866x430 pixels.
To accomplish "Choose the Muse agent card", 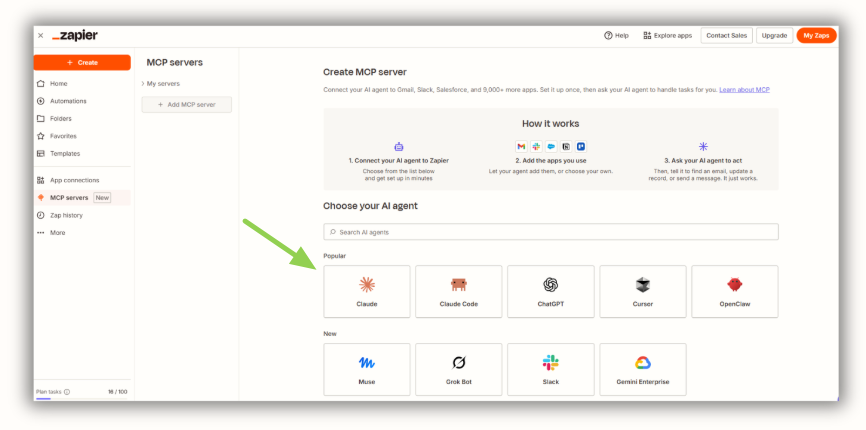I will 367,369.
